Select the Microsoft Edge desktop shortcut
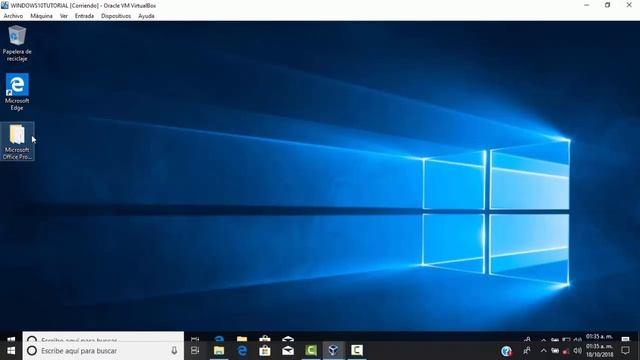 pyautogui.click(x=17, y=92)
